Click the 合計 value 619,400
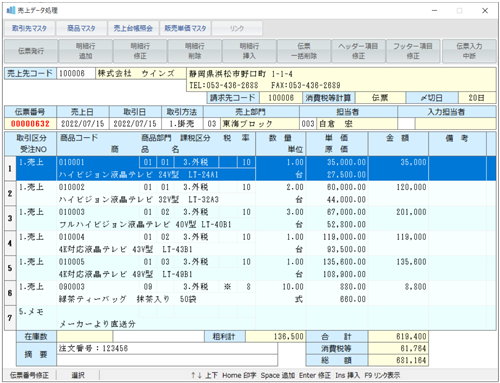 click(x=398, y=336)
